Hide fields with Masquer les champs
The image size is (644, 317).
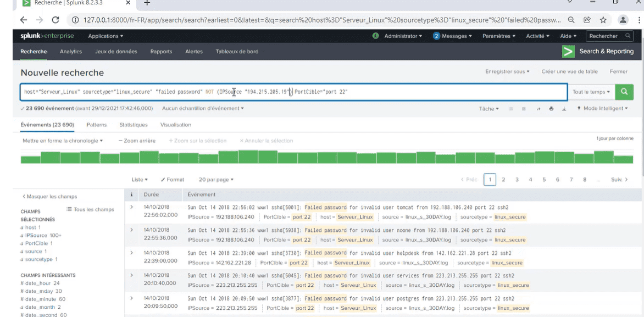click(49, 196)
